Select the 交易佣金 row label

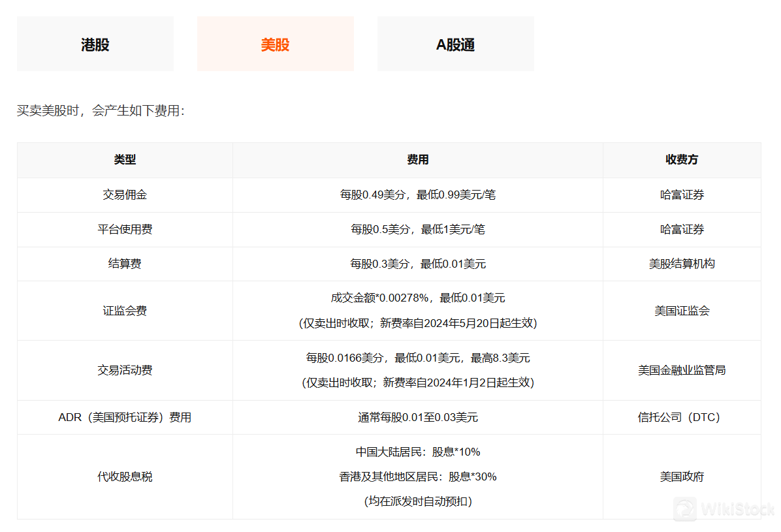(x=124, y=195)
